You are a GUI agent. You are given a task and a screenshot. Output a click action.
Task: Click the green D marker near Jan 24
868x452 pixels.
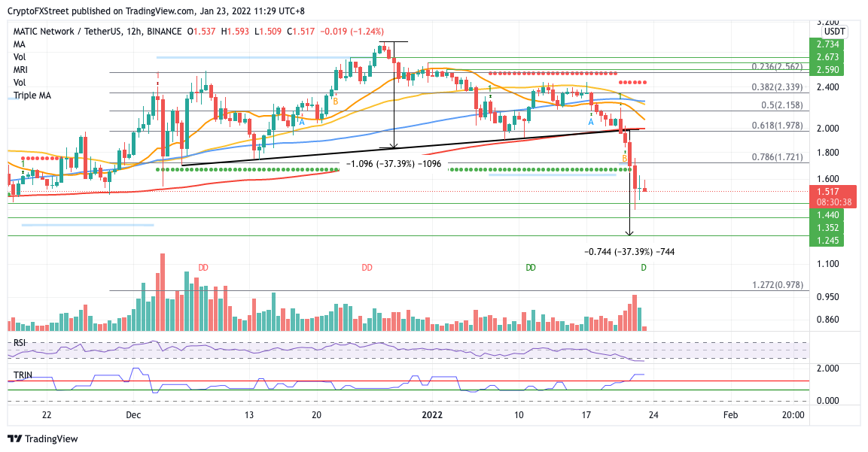[643, 268]
